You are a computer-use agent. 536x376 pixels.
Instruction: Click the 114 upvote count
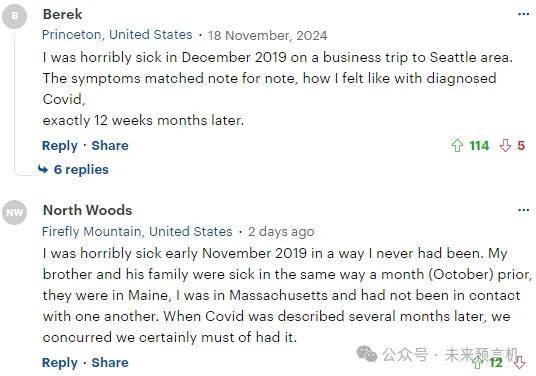tap(479, 146)
